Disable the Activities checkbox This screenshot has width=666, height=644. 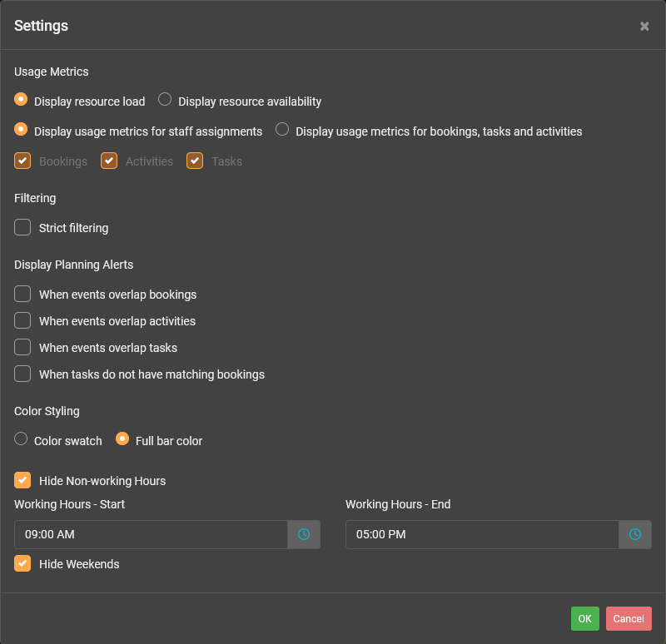pos(109,161)
